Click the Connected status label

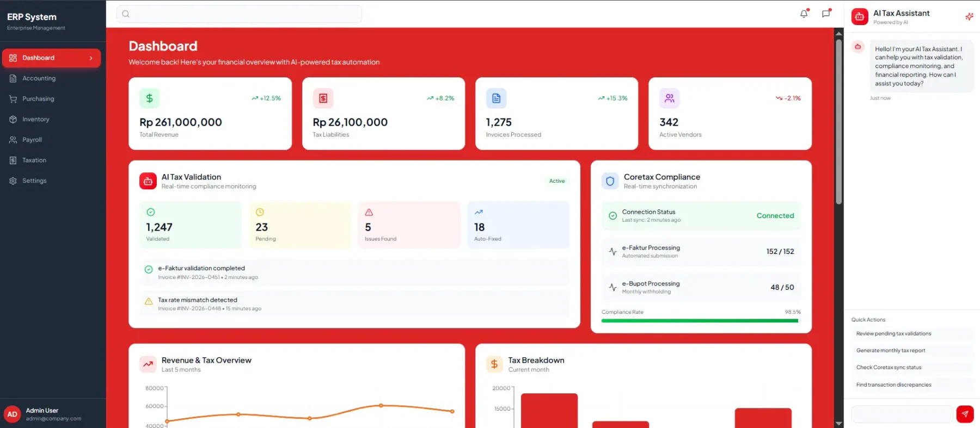tap(775, 216)
